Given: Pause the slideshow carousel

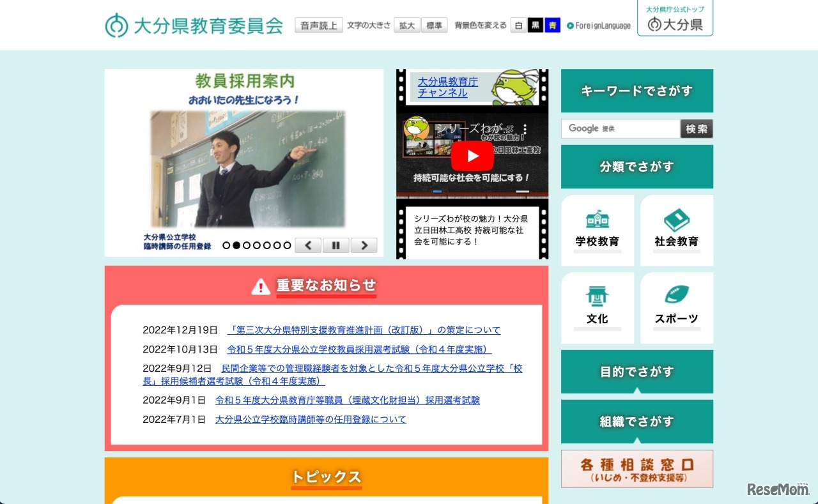Looking at the screenshot, I should point(336,245).
